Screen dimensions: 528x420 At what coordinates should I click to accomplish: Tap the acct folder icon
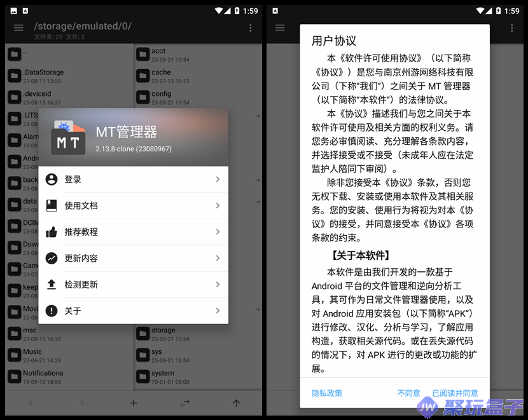(142, 54)
